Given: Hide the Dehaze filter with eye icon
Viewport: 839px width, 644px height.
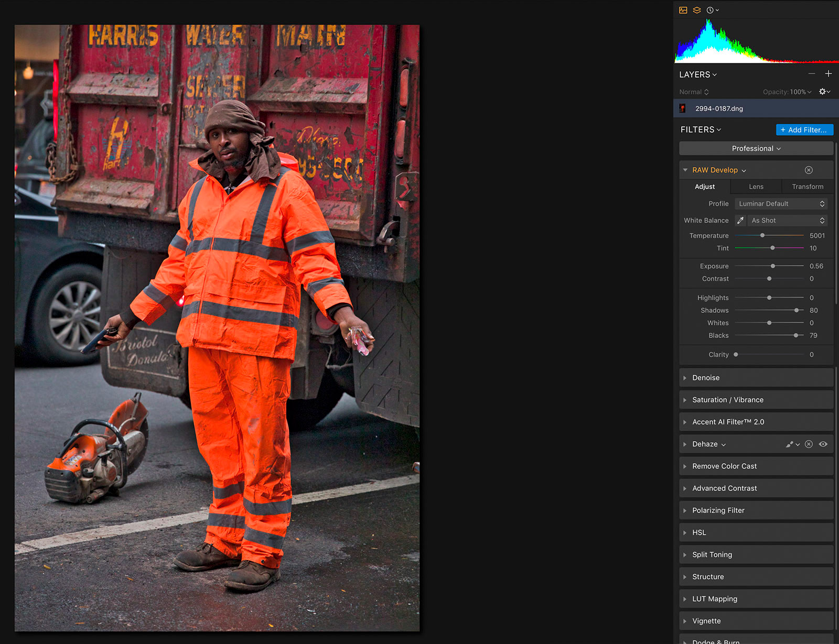Looking at the screenshot, I should pyautogui.click(x=823, y=444).
